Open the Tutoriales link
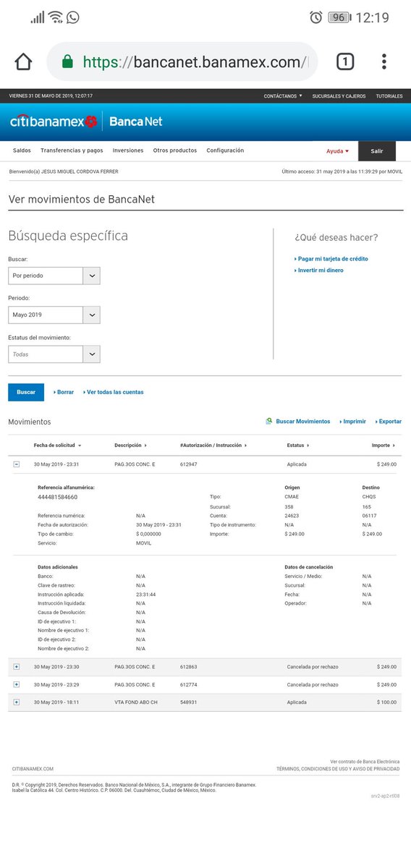 (x=389, y=96)
